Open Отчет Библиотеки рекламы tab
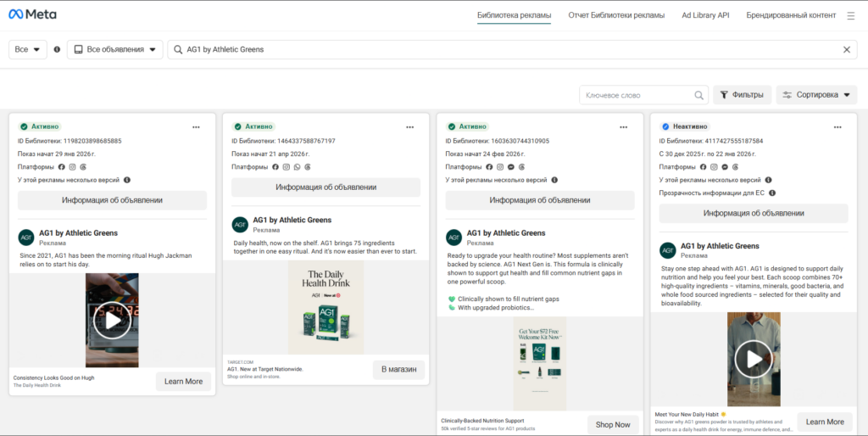The image size is (868, 436). click(616, 15)
